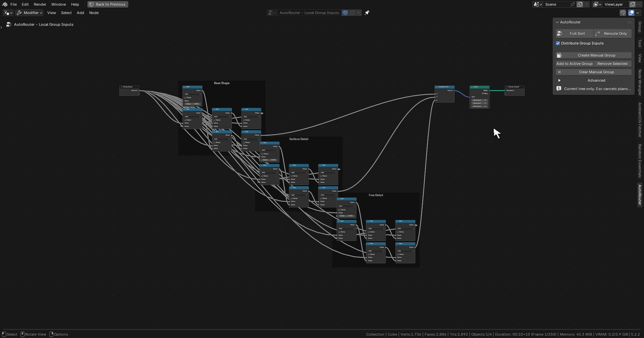
Task: Switch to the Node Wrangler sidebar tab
Action: pos(640,83)
